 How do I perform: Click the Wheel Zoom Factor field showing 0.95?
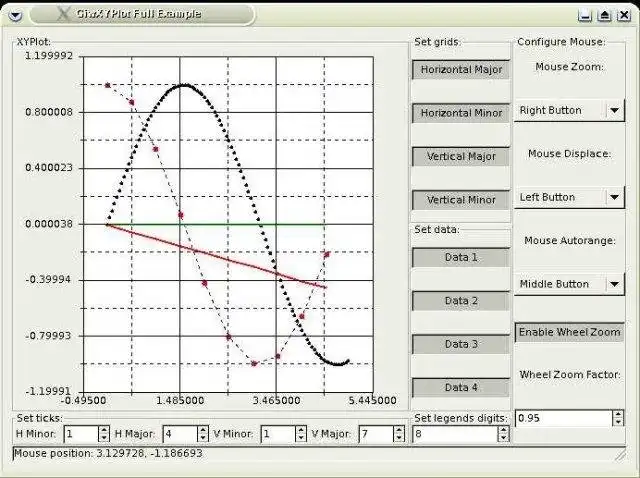pos(563,418)
